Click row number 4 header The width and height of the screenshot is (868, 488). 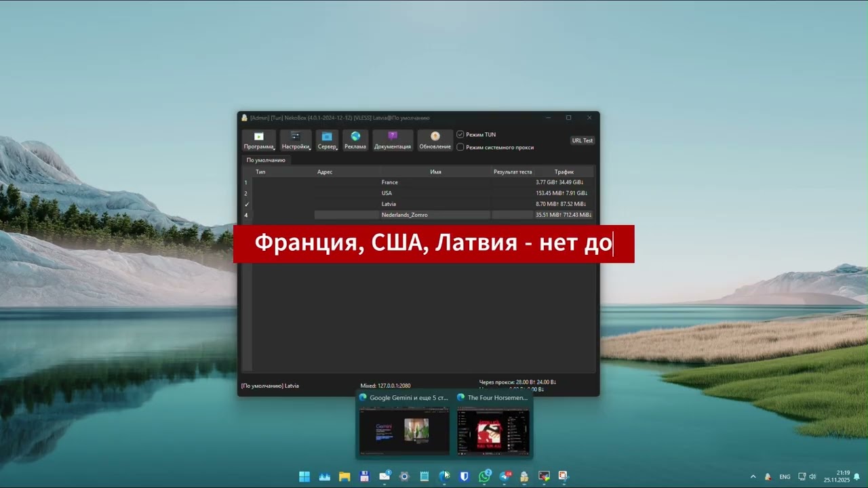tap(247, 215)
